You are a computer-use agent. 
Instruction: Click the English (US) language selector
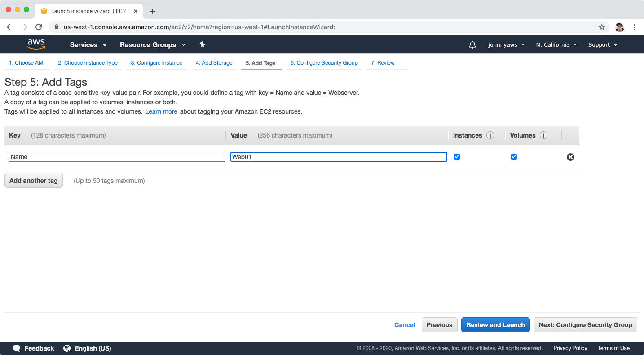(93, 348)
